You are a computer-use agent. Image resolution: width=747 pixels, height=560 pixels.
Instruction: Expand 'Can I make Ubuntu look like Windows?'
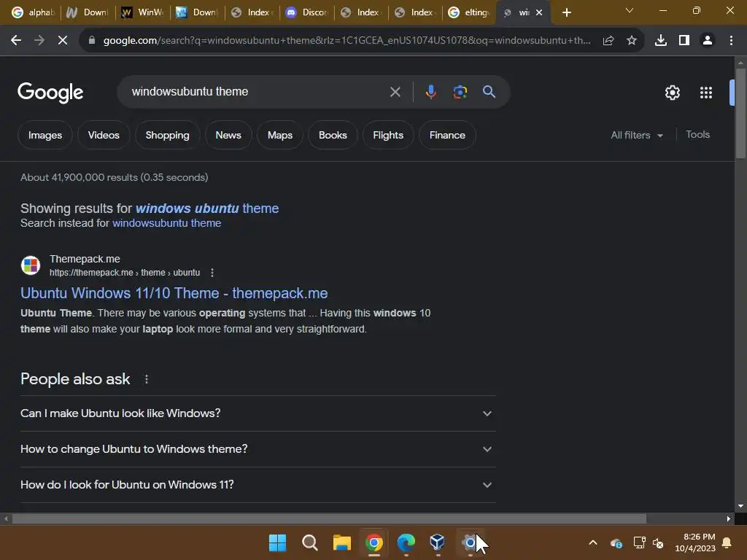click(x=258, y=413)
